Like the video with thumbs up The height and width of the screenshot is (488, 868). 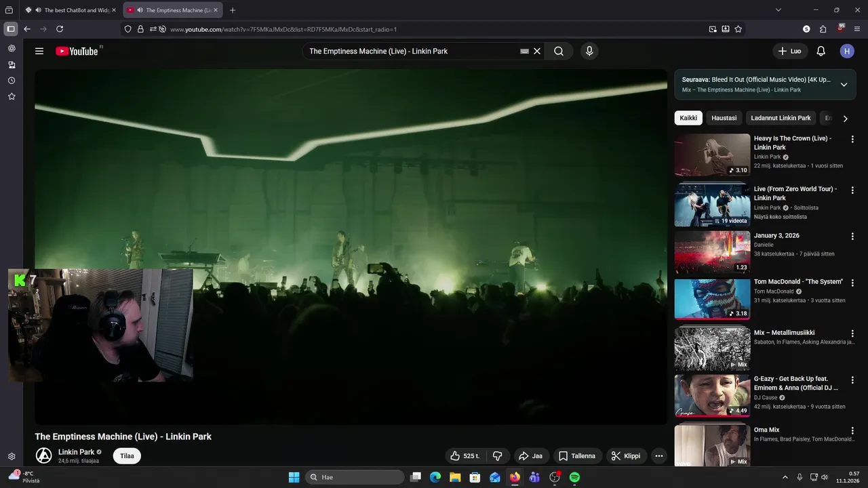tap(465, 456)
